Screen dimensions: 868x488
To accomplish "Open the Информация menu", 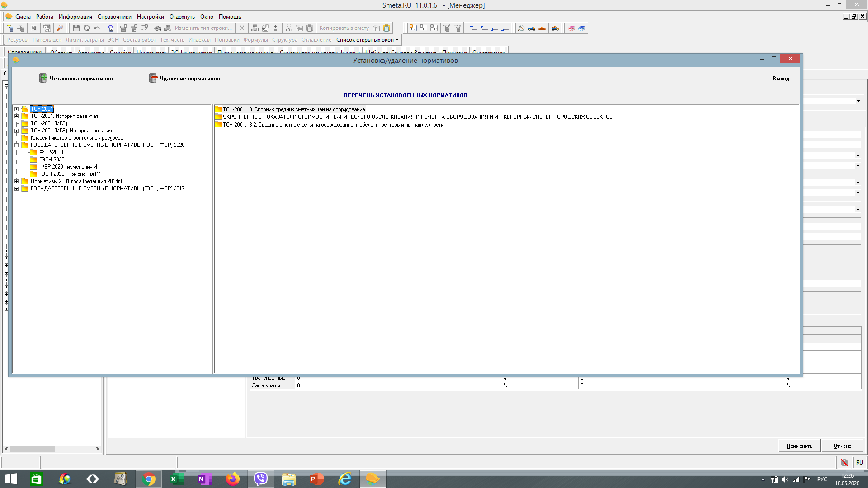I will 75,17.
